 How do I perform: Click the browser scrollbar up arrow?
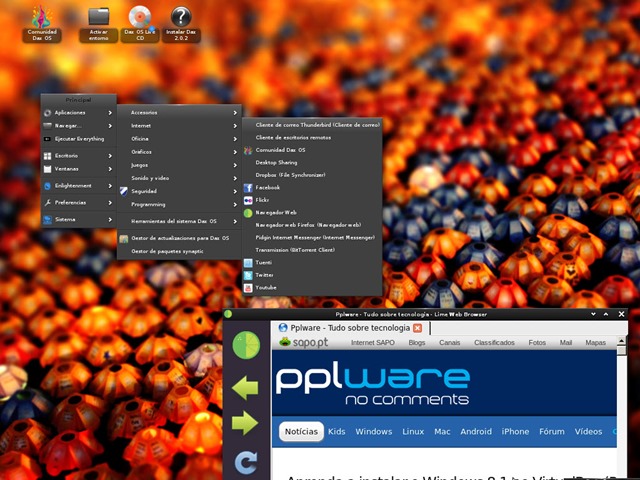(x=621, y=341)
